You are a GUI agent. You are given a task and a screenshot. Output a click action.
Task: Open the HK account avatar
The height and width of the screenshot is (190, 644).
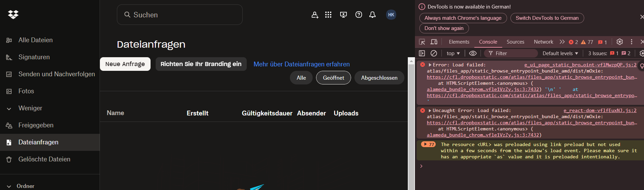391,15
